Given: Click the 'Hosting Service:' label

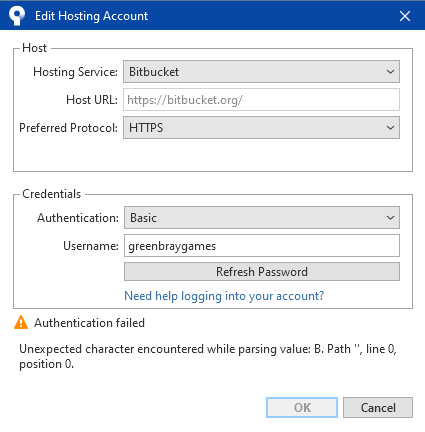Looking at the screenshot, I should 75,72.
